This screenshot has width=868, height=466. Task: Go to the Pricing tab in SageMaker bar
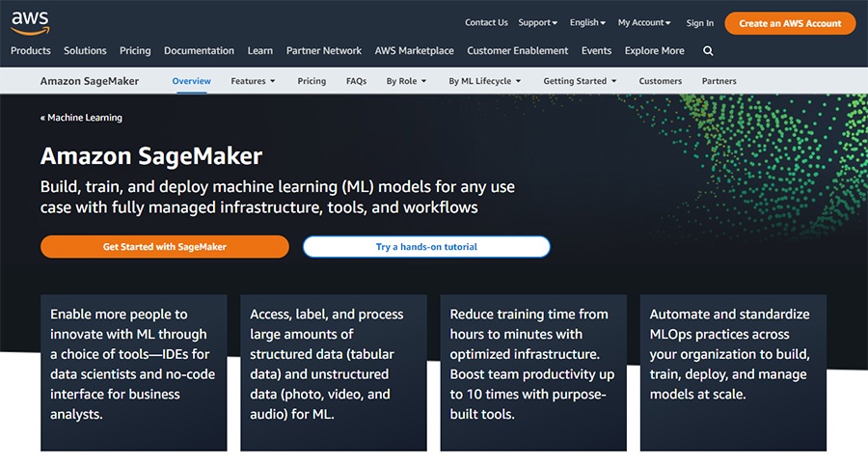tap(312, 81)
